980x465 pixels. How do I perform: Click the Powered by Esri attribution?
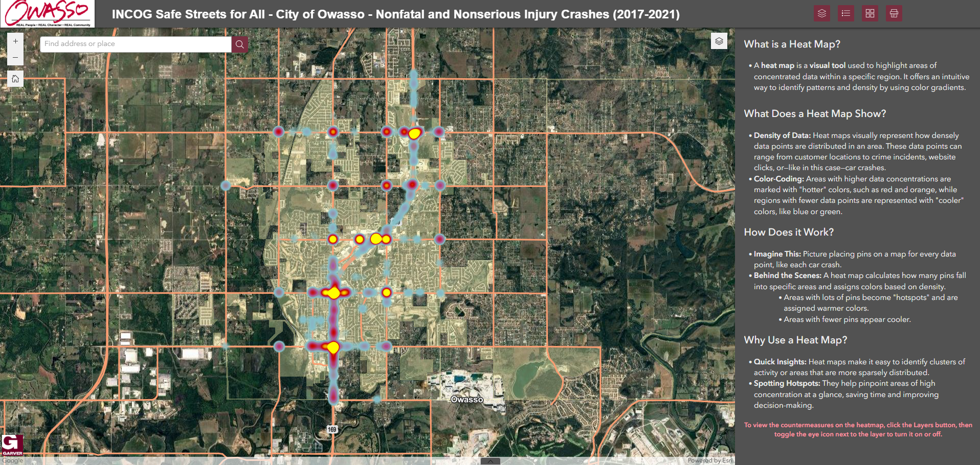(709, 460)
